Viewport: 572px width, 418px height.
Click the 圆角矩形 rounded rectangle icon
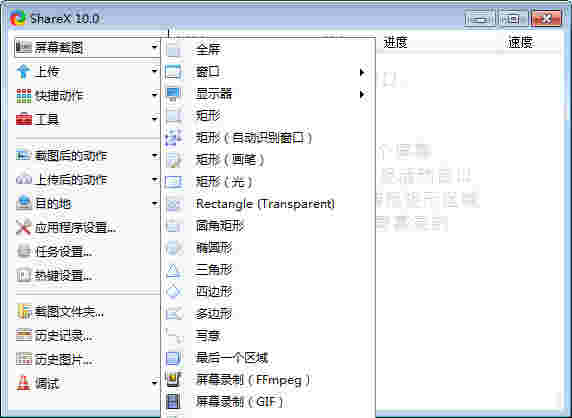point(173,226)
